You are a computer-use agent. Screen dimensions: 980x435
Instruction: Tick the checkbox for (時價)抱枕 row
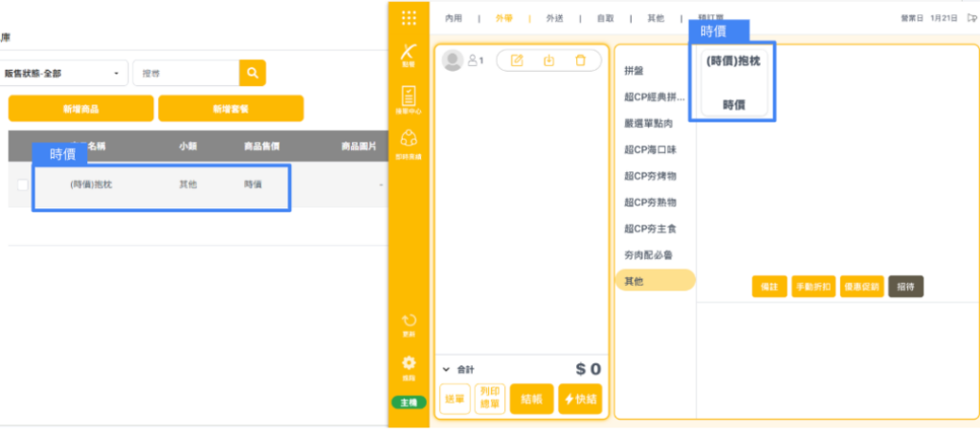23,185
